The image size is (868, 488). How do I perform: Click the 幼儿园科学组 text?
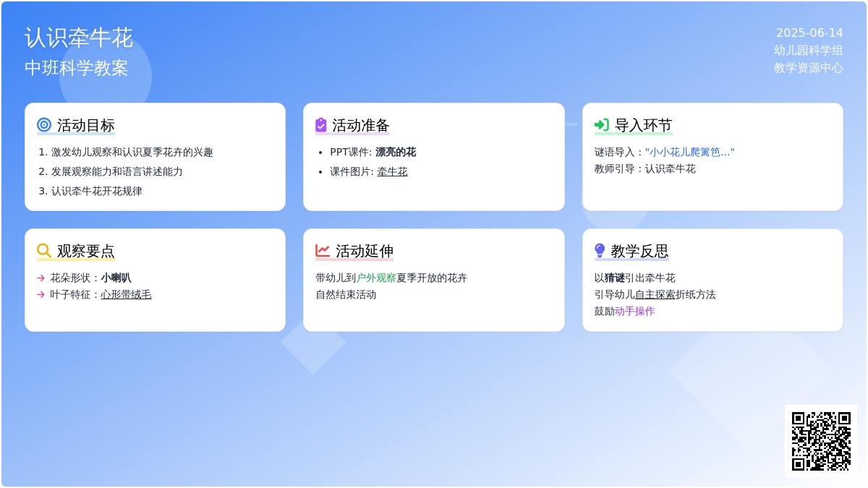click(809, 51)
